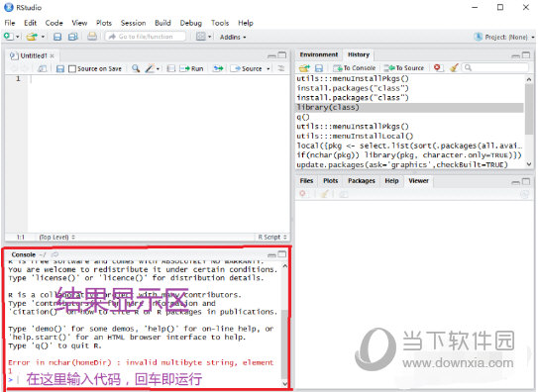Open the Addins dropdown

[x=233, y=37]
